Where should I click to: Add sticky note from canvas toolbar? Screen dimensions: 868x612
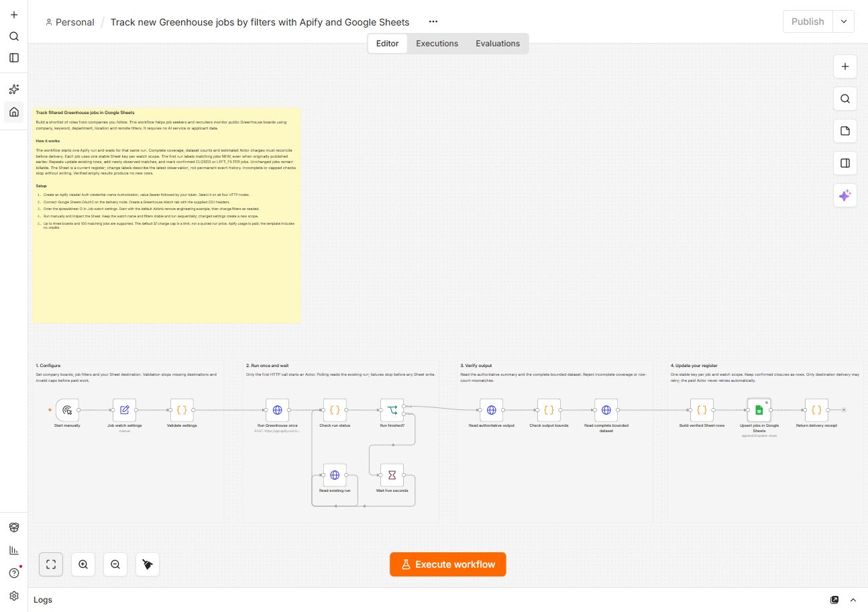[x=845, y=131]
